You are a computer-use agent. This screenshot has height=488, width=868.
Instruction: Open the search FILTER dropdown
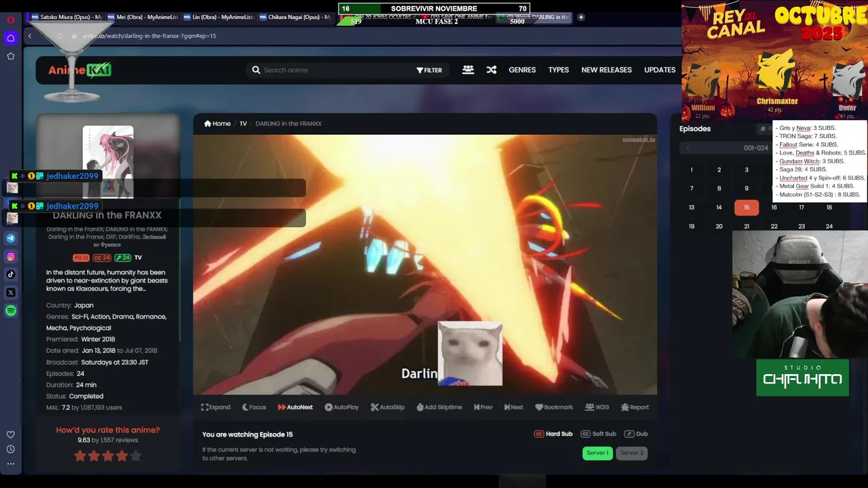429,70
